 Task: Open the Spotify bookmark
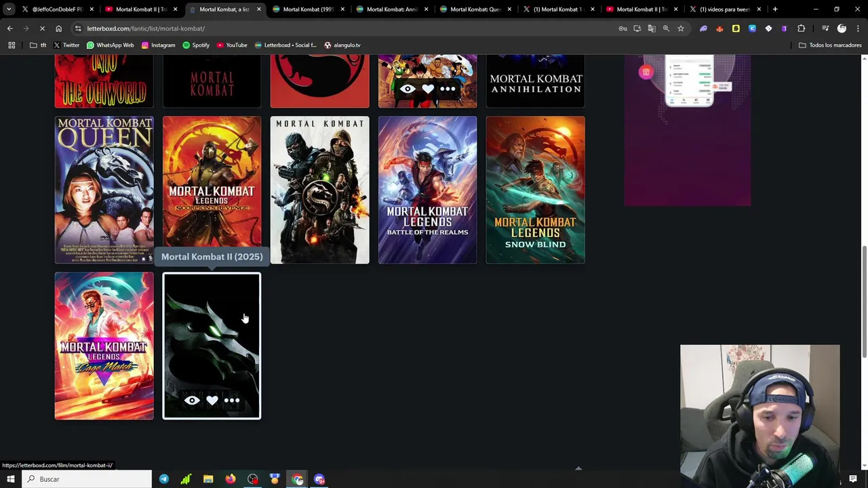pos(196,45)
